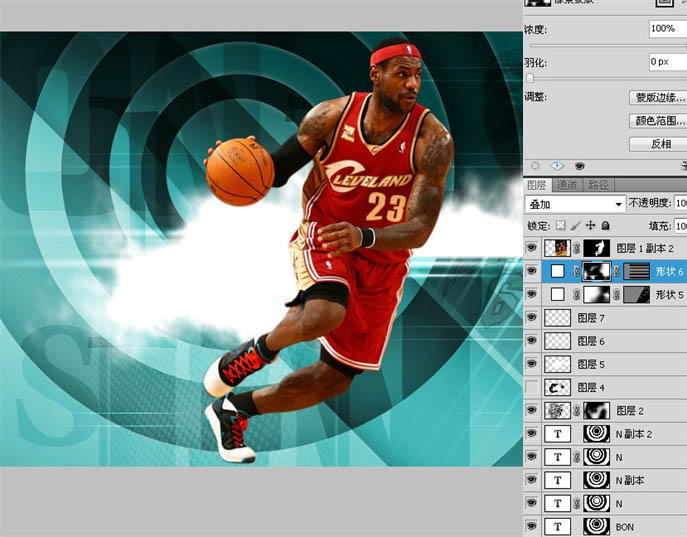Hide the N 副本 text layer
The width and height of the screenshot is (687, 537).
532,480
